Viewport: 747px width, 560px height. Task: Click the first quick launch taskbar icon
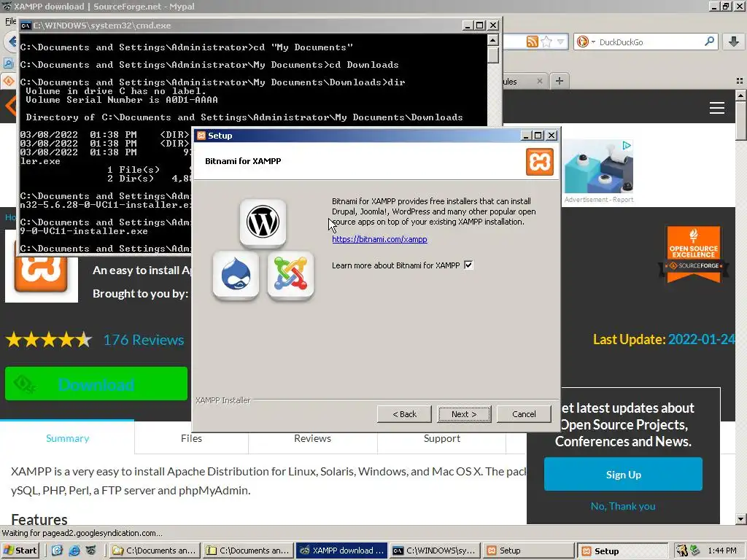pos(57,551)
